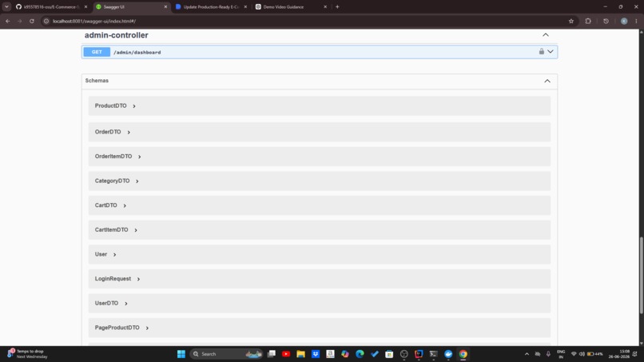
Task: Open the weather widget on taskbar
Action: pyautogui.click(x=28, y=354)
